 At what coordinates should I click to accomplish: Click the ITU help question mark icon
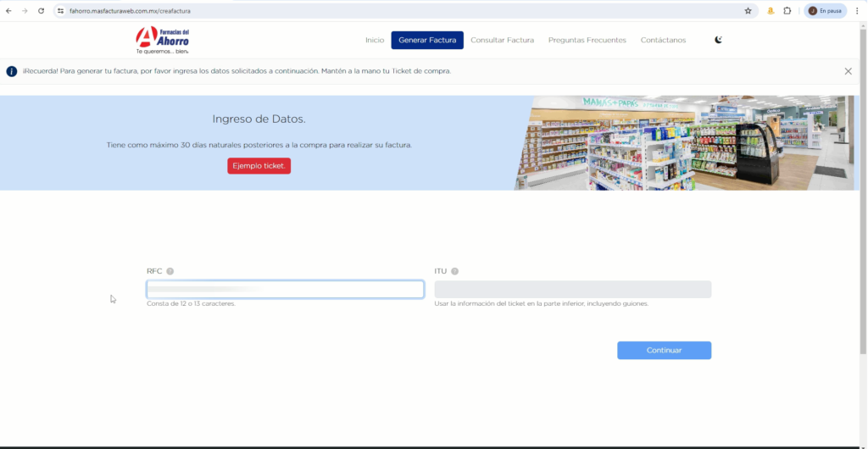455,271
